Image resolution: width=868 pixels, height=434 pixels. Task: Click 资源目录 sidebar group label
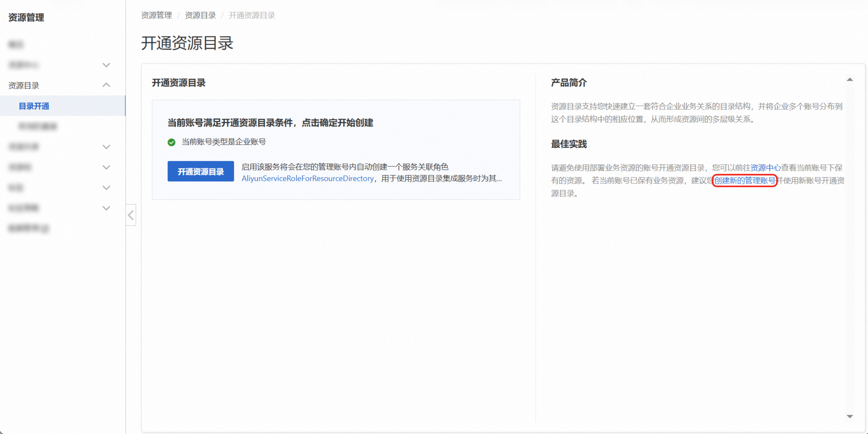coord(24,85)
